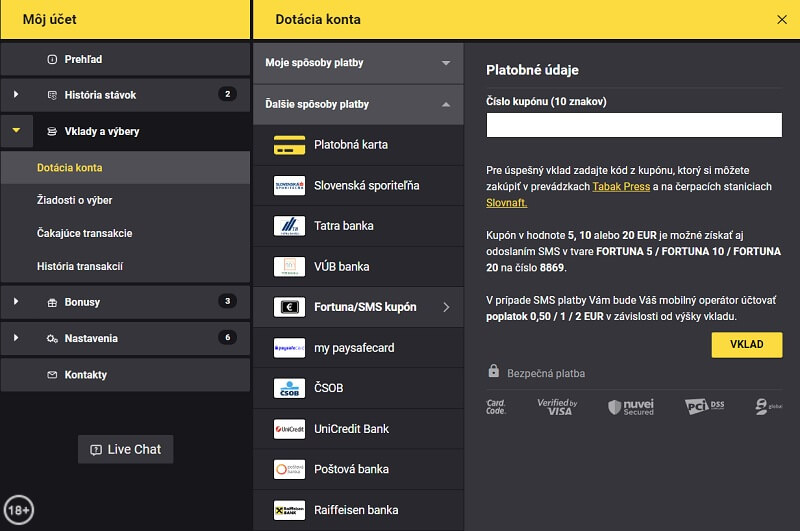Select the Slovenská sporiteľňa bank logo
The image size is (800, 531).
pyautogui.click(x=289, y=186)
